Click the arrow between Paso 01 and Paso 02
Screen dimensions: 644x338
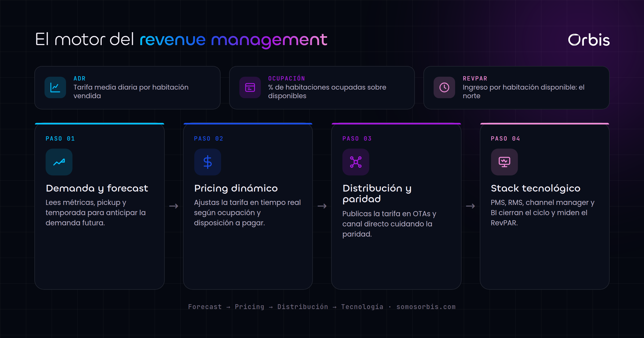click(174, 206)
